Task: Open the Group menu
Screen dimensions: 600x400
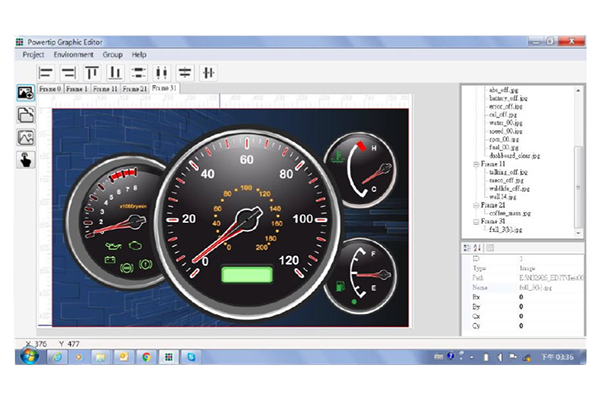Action: coord(112,54)
